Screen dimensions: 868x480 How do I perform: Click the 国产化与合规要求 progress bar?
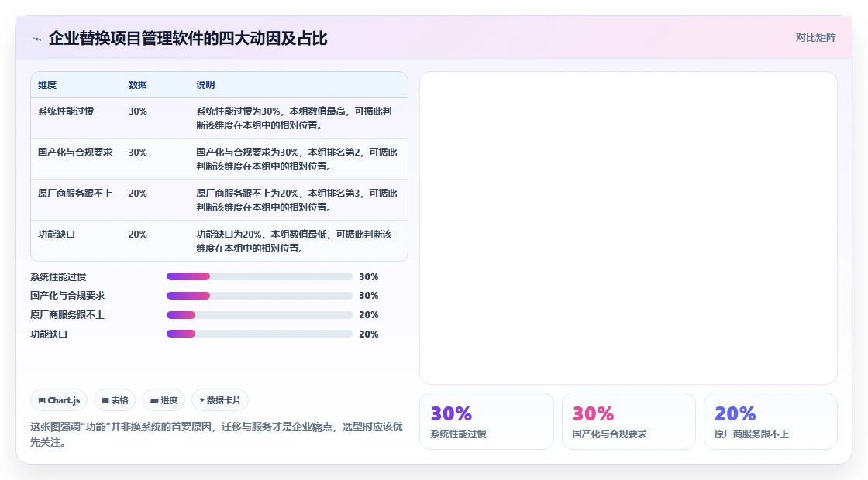coord(259,296)
